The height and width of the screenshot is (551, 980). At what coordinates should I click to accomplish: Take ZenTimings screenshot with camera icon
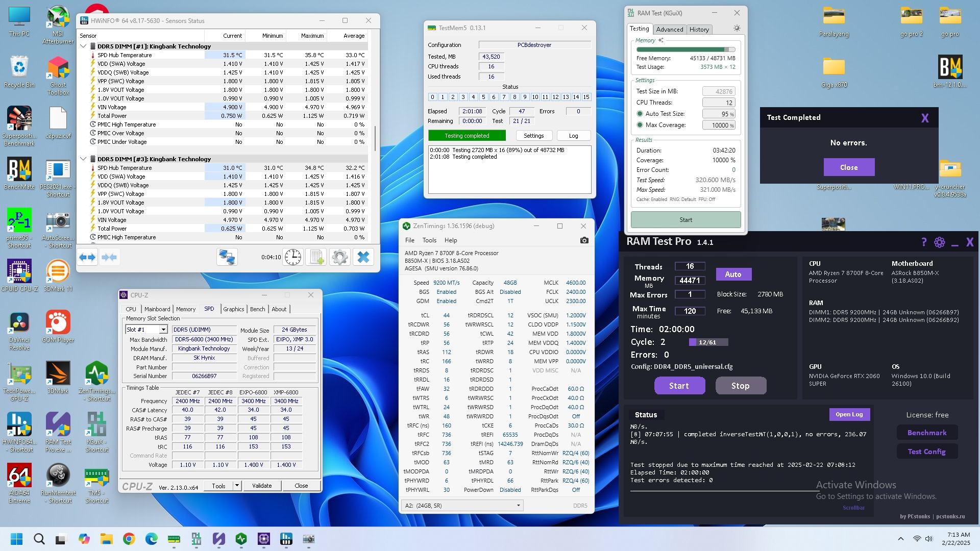pyautogui.click(x=584, y=240)
